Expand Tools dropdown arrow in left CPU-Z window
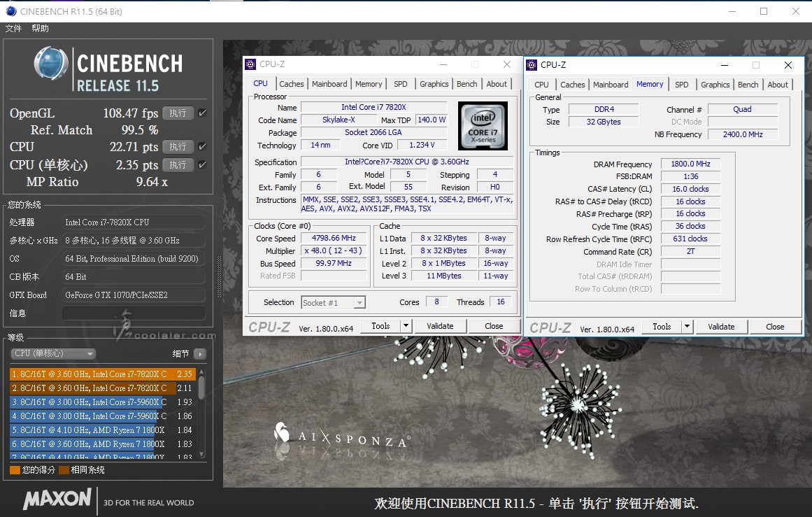The height and width of the screenshot is (517, 812). click(406, 326)
